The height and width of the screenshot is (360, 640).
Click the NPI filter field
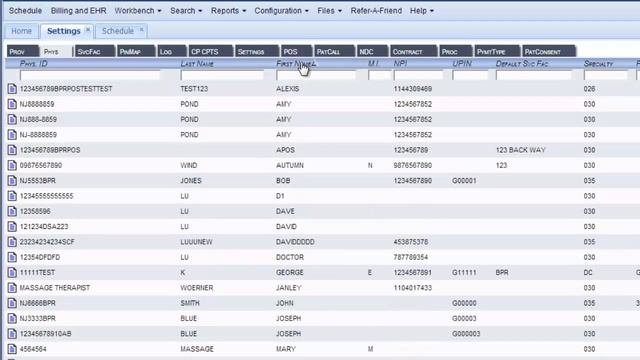418,75
